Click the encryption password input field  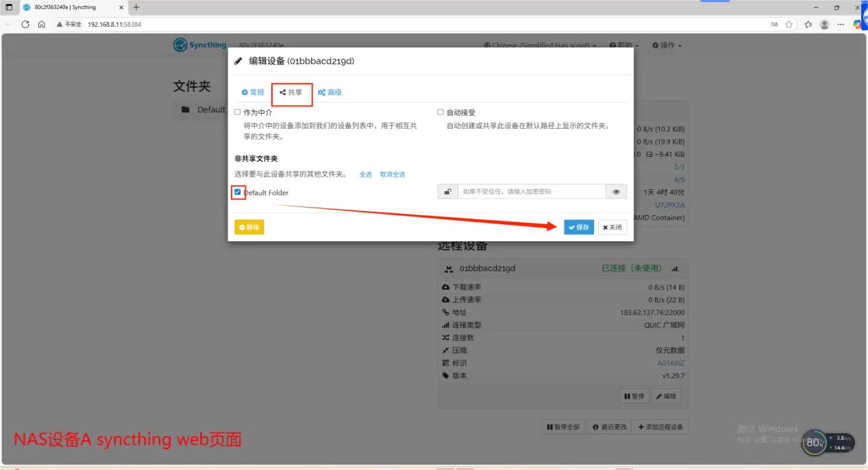[532, 192]
